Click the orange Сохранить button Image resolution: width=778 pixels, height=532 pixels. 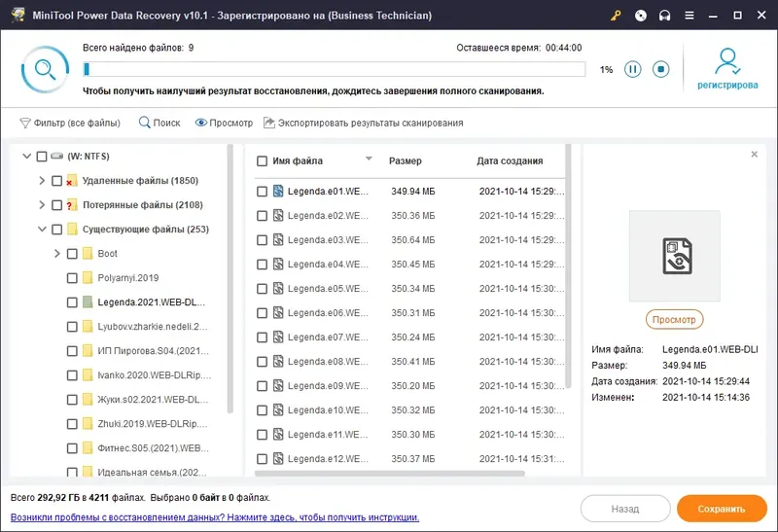721,509
